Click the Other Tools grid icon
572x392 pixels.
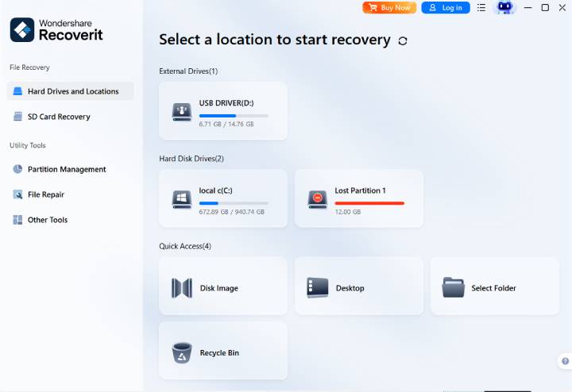pos(17,220)
